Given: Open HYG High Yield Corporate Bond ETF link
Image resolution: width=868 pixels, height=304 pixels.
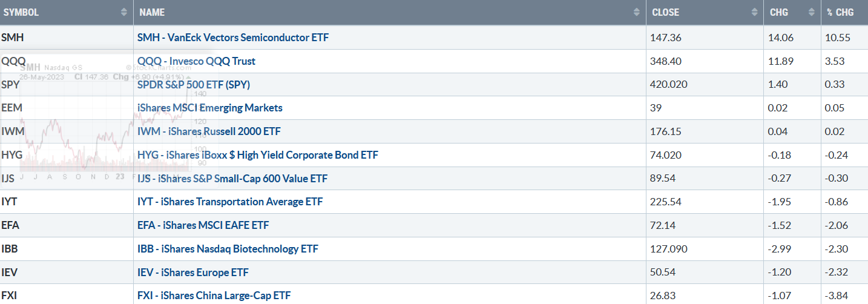Looking at the screenshot, I should point(258,155).
